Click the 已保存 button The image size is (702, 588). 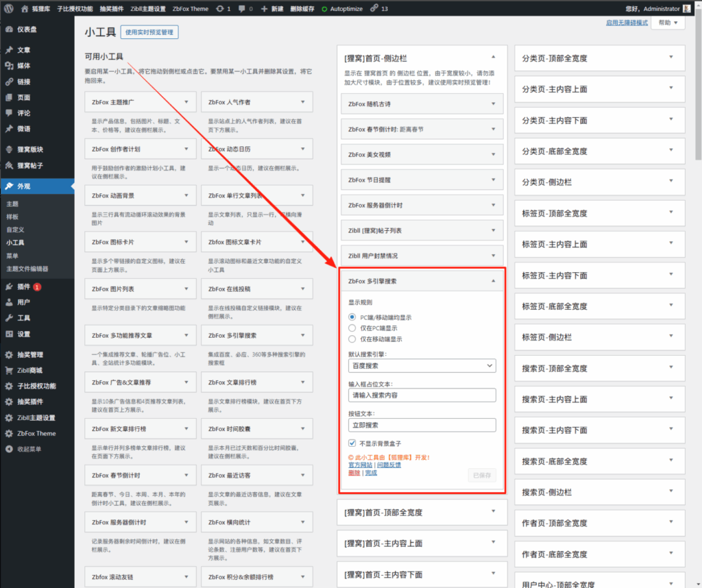click(x=482, y=475)
